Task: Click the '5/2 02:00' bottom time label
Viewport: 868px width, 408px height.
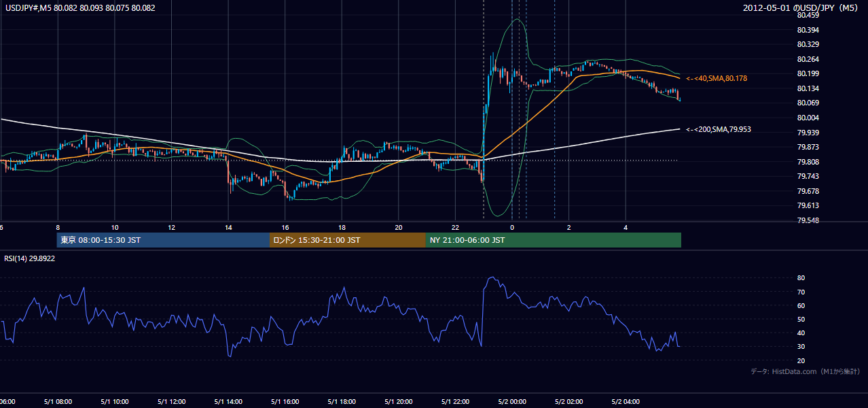Action: pos(569,402)
